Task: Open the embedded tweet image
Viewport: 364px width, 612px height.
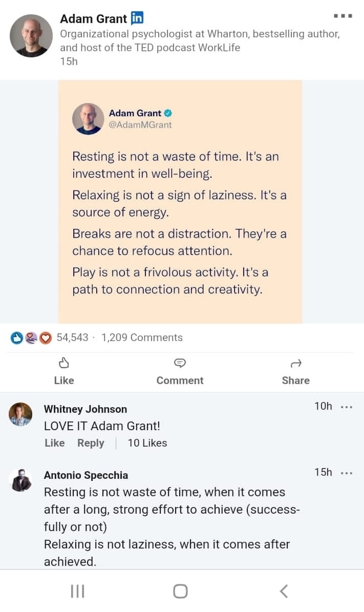Action: 180,201
